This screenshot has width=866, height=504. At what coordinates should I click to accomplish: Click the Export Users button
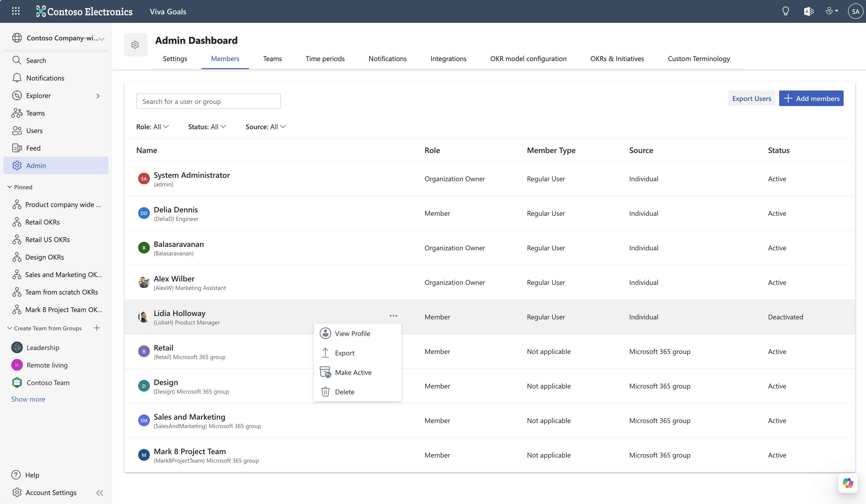click(x=752, y=99)
